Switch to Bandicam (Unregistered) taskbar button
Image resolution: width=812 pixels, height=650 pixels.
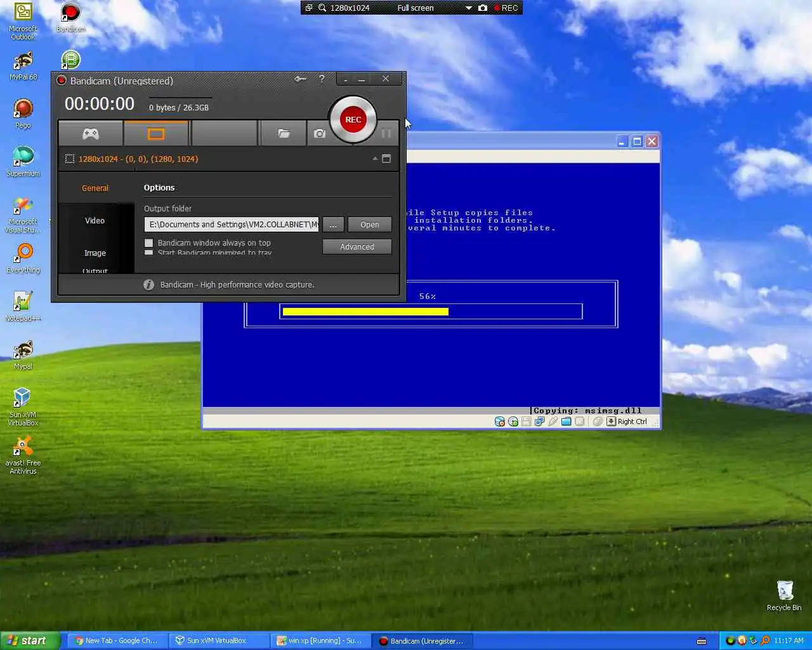pos(422,640)
